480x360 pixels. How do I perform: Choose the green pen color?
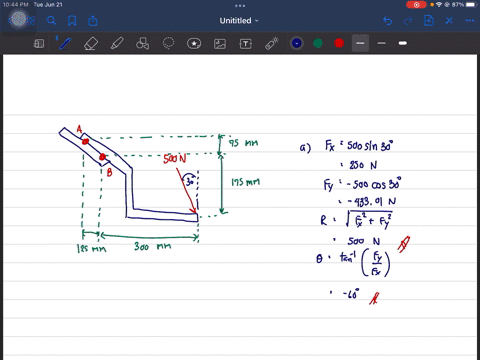(x=318, y=43)
